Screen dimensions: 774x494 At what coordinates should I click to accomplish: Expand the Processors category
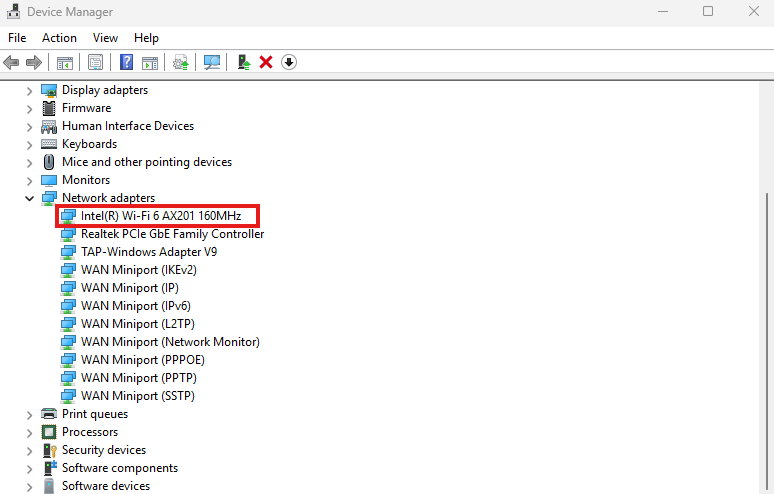[x=29, y=432]
